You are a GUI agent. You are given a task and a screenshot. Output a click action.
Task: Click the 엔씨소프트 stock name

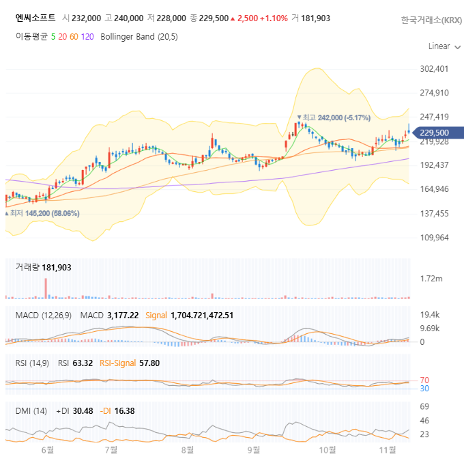[x=35, y=18]
